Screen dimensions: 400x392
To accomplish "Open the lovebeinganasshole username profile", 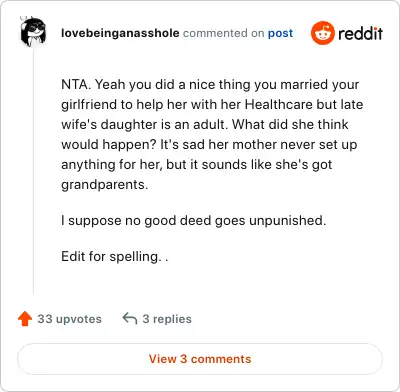I will tap(120, 33).
